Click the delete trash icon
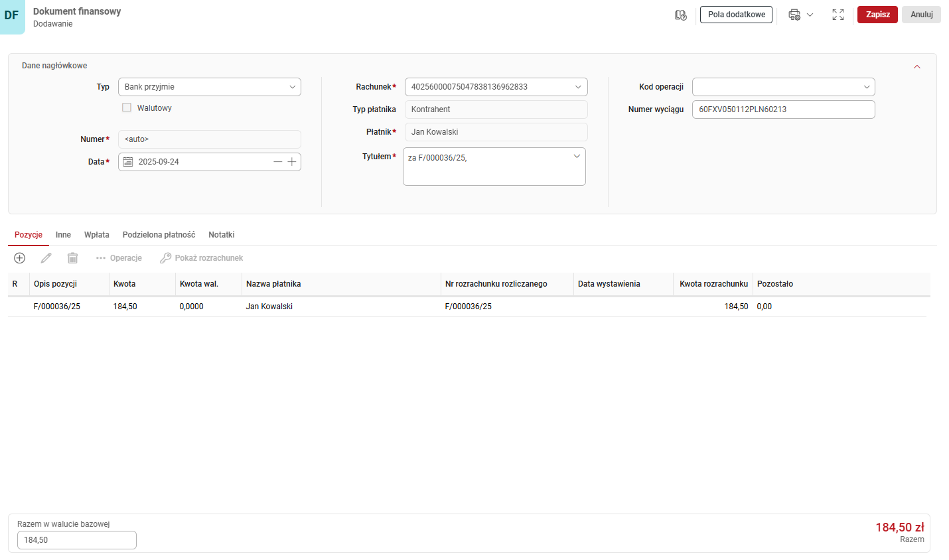Screen dimensions: 949x560 72,258
